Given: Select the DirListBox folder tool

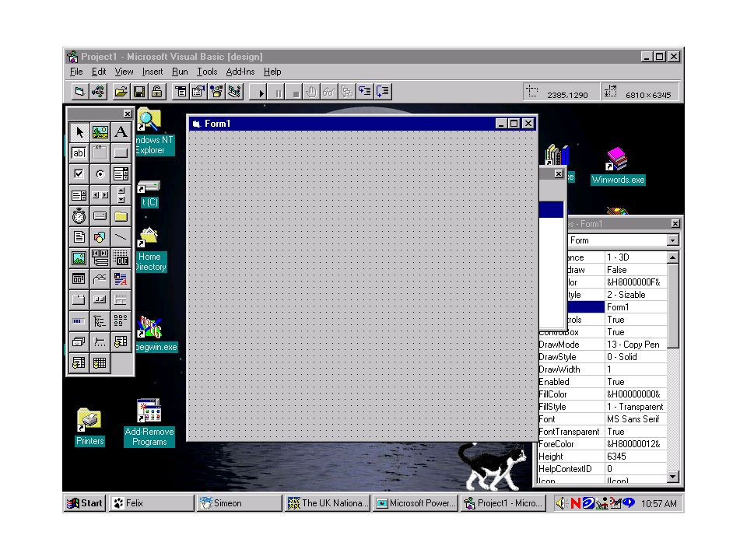Looking at the screenshot, I should [121, 215].
